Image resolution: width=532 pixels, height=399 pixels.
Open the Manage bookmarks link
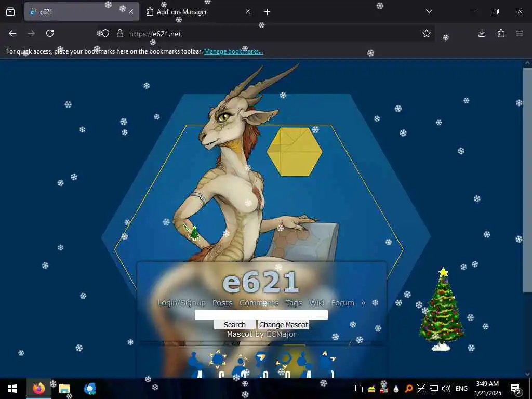[x=233, y=51]
